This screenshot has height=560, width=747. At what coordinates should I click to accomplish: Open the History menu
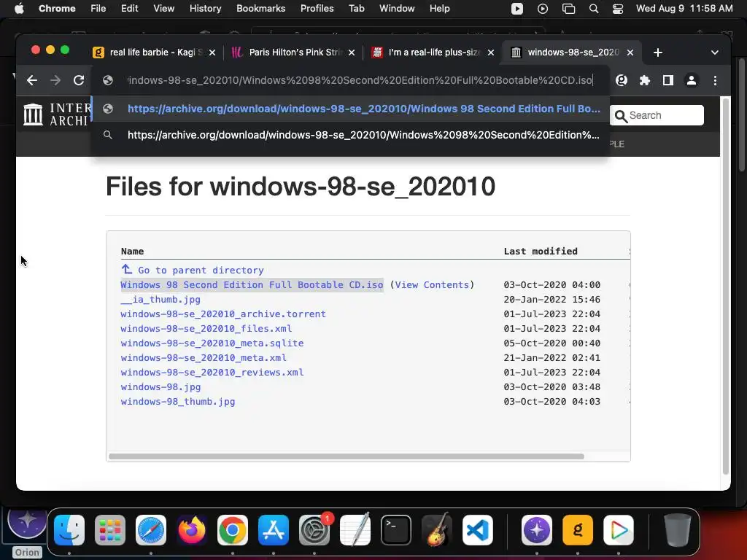[205, 9]
